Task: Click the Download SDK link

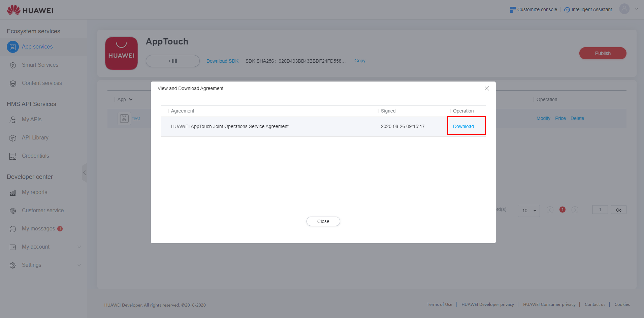Action: [x=222, y=61]
